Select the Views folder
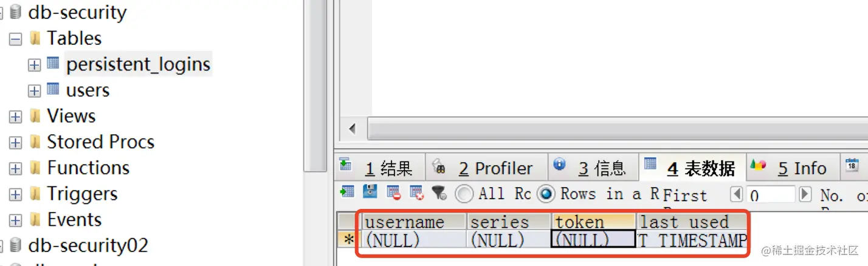 71,116
